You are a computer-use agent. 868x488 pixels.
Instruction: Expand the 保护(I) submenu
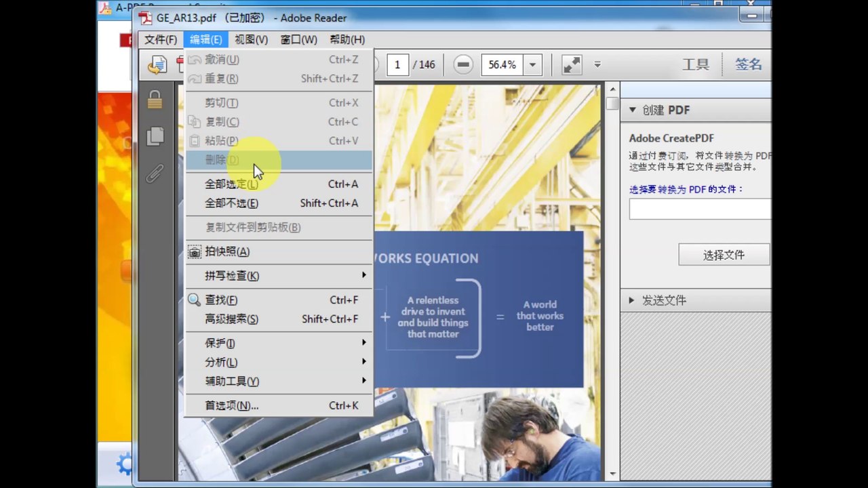coord(279,344)
